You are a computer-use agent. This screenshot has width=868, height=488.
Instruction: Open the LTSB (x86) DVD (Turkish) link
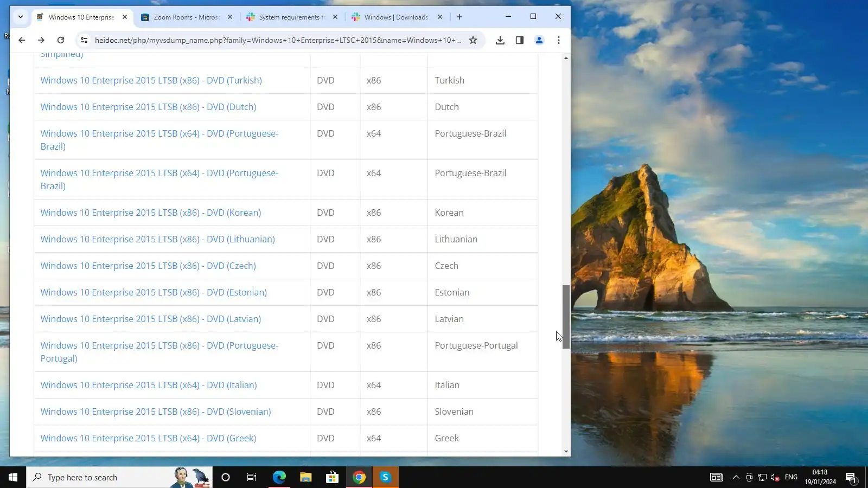tap(151, 80)
